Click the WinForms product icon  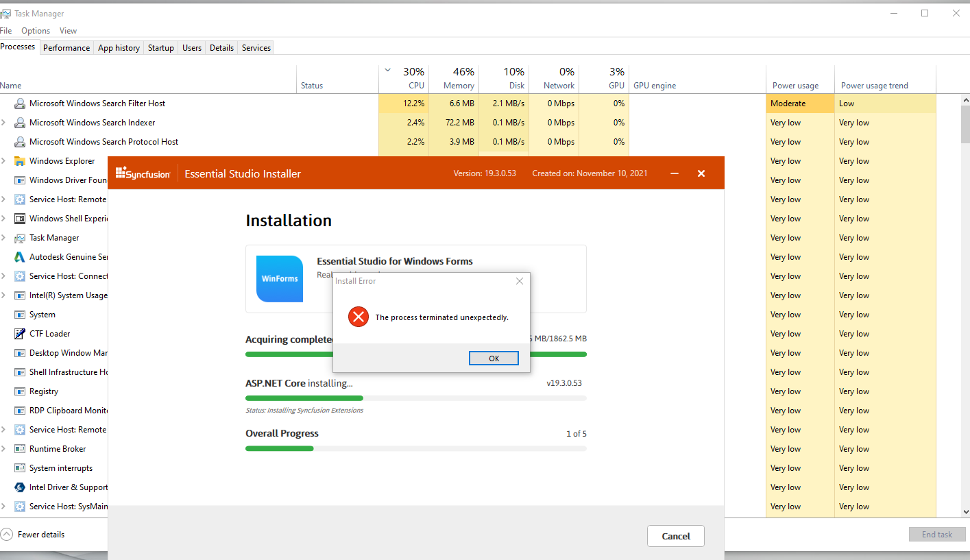point(279,279)
